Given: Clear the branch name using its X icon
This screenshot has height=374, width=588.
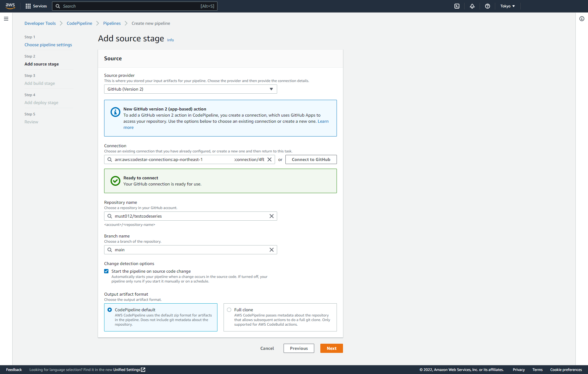Looking at the screenshot, I should click(x=271, y=250).
